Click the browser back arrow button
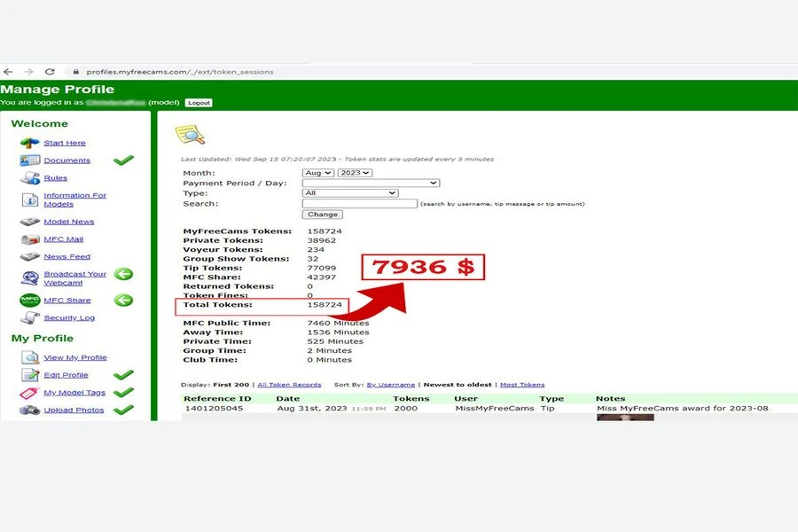 8,72
